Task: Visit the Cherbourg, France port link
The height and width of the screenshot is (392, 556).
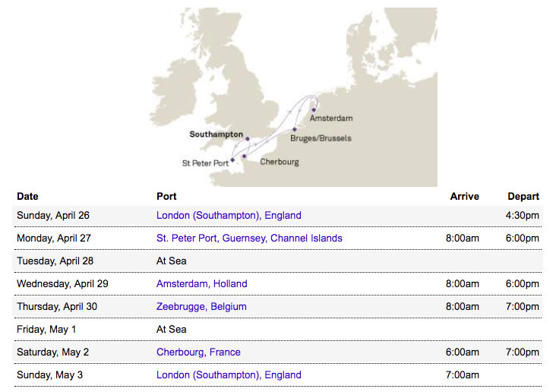Action: [x=198, y=352]
